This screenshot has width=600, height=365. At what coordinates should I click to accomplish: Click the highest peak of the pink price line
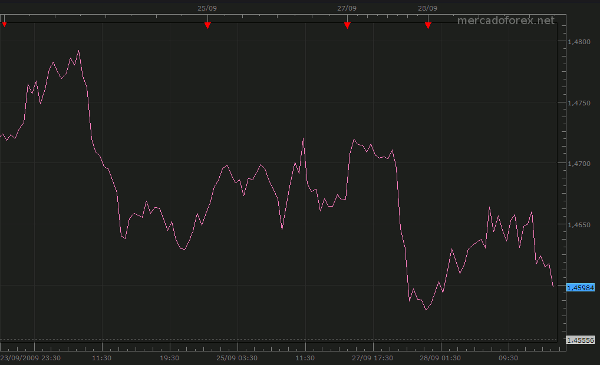pos(78,51)
